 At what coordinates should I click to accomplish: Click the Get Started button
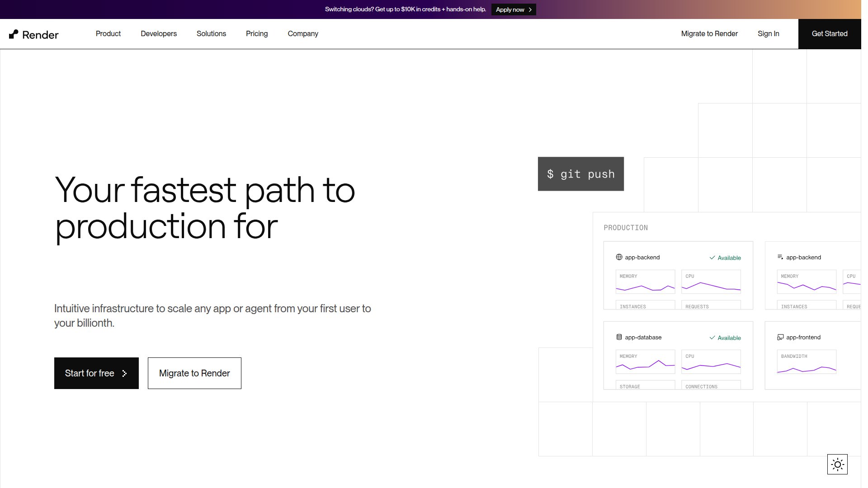click(x=830, y=34)
